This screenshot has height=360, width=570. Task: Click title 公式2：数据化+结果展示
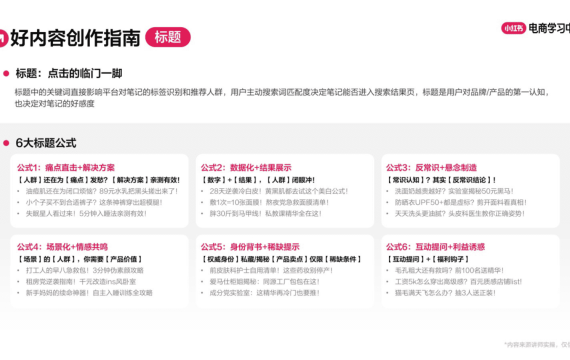(246, 168)
